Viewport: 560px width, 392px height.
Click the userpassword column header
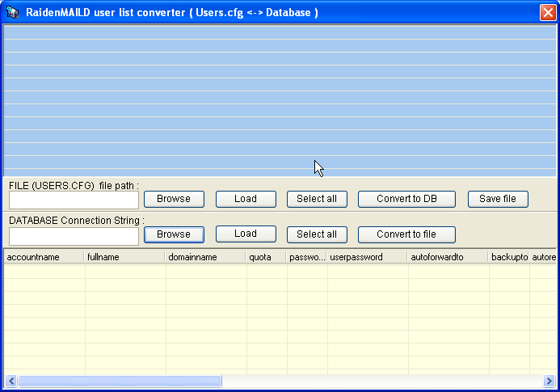[x=367, y=257]
